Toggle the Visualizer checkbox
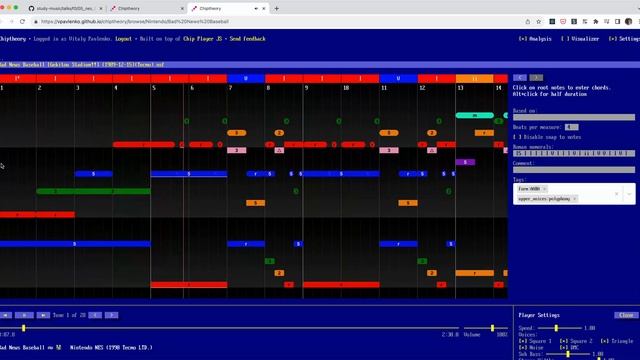The image size is (640, 360). (x=580, y=39)
